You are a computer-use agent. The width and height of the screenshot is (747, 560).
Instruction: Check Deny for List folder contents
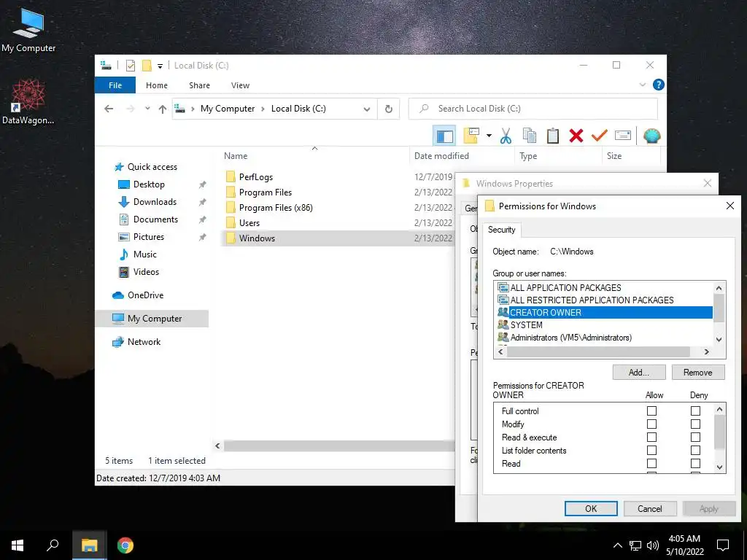[695, 450]
